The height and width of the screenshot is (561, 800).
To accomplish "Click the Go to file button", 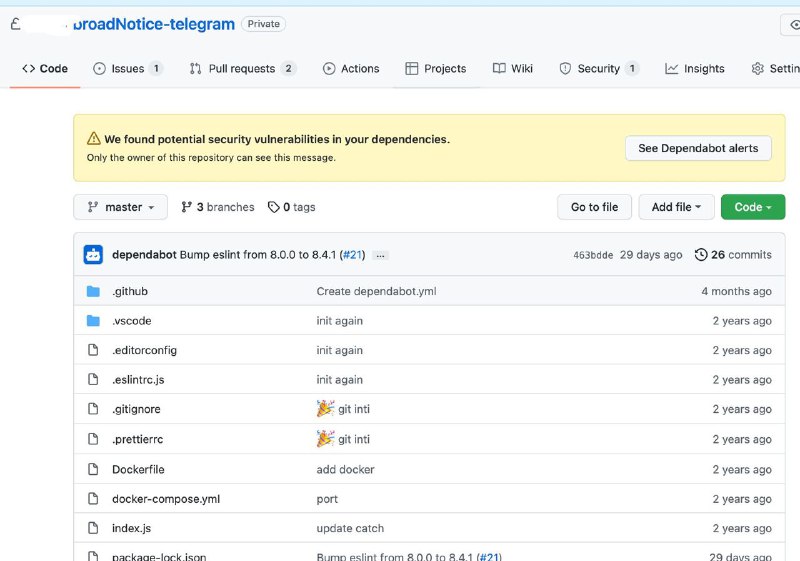I will (594, 207).
